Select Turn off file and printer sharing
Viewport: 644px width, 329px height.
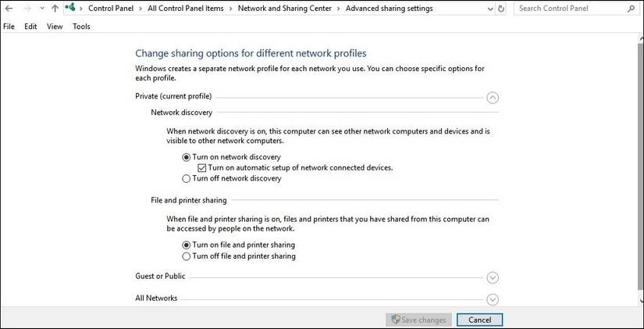click(x=187, y=256)
